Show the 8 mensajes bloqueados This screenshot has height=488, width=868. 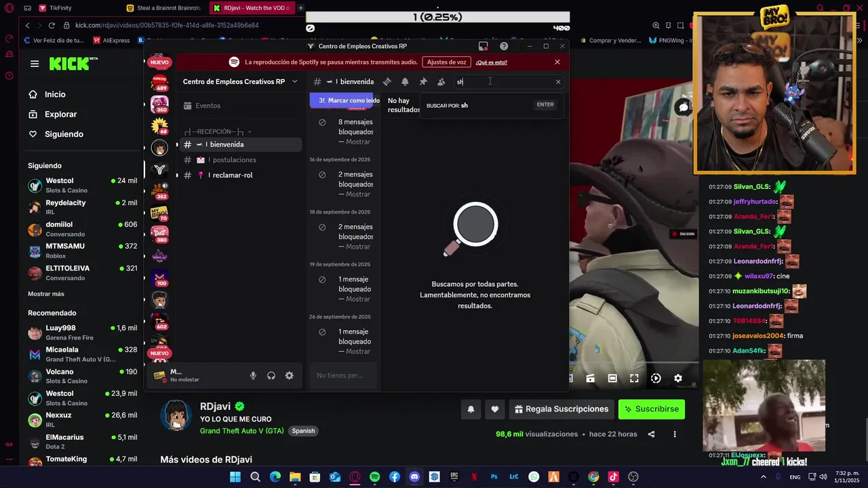(358, 142)
